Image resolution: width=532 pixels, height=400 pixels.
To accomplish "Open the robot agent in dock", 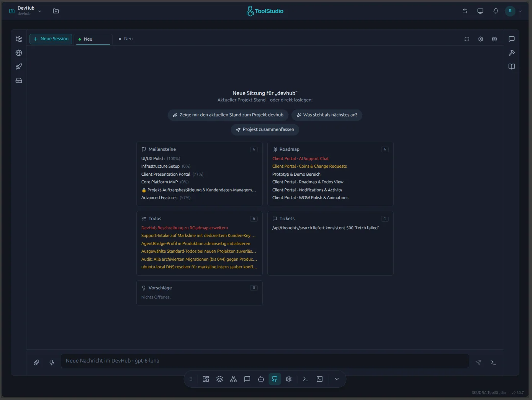I will pyautogui.click(x=261, y=379).
